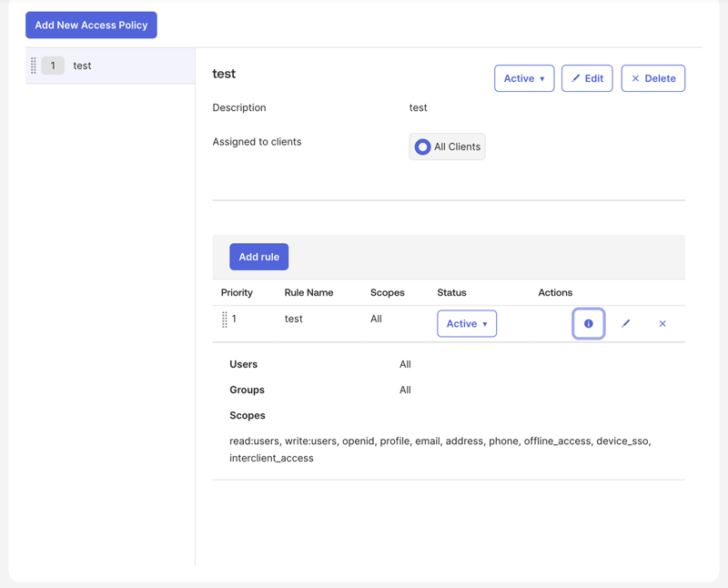Click Add New Access Policy button
Image resolution: width=728 pixels, height=588 pixels.
(x=91, y=25)
